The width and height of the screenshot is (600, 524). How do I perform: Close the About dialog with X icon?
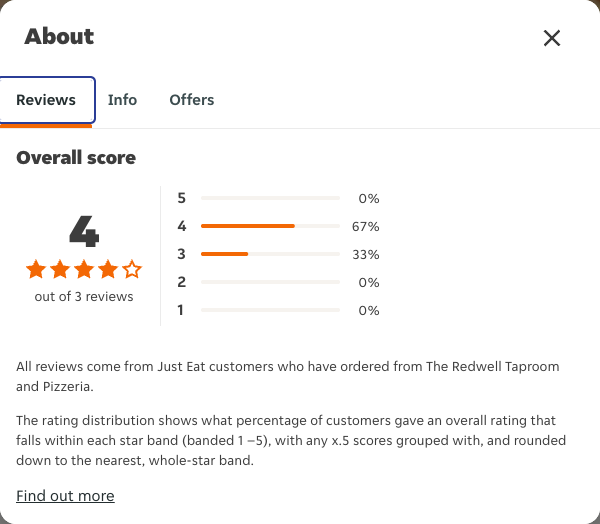(552, 38)
